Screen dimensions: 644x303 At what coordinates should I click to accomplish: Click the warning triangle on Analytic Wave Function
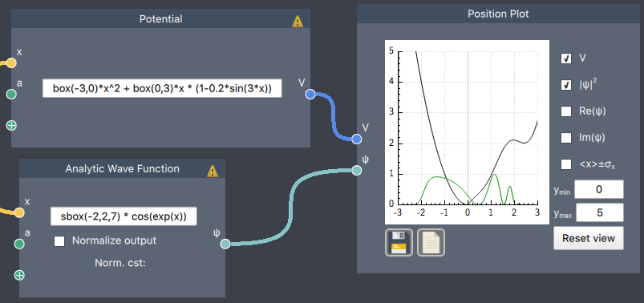tap(213, 171)
